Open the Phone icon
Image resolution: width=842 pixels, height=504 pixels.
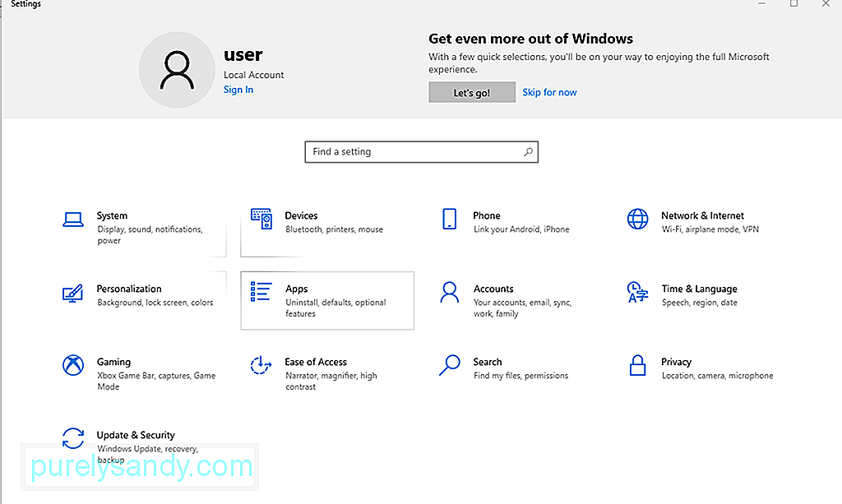click(x=450, y=219)
